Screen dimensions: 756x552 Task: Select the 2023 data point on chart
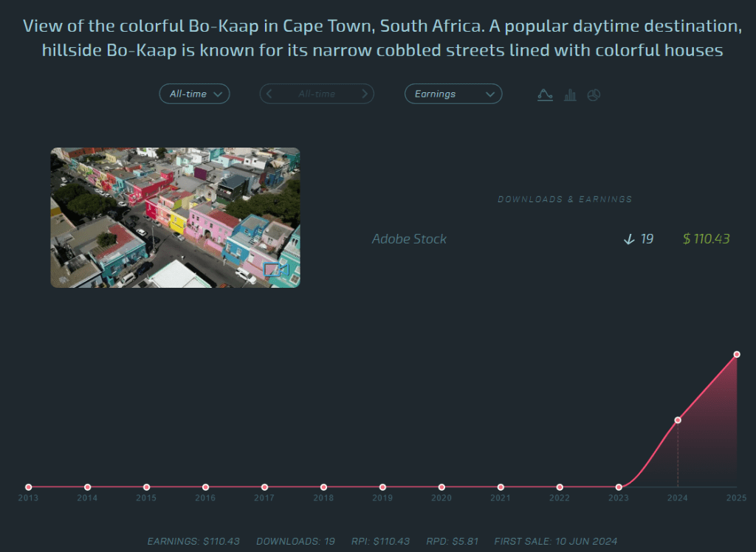[619, 487]
